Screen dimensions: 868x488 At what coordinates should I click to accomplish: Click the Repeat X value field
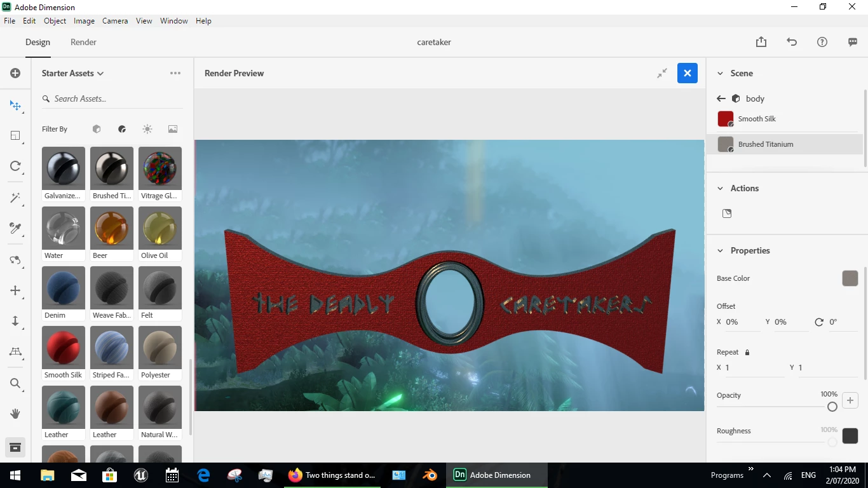tap(754, 368)
